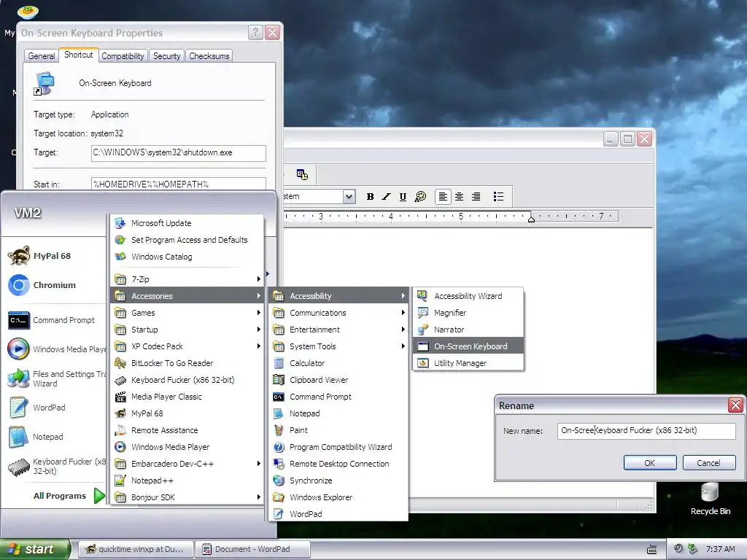Screen dimensions: 747x560
Task: Open Clipboard Viewer from Accessories
Action: pyautogui.click(x=338, y=380)
